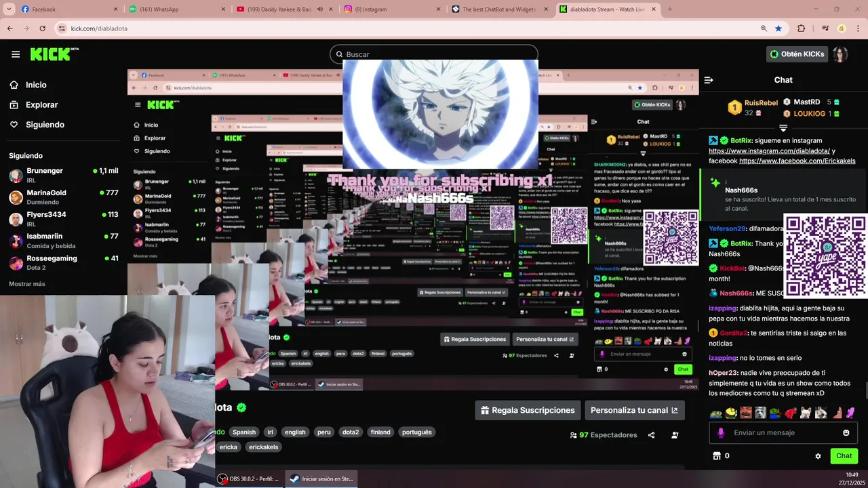Click the Spanish tag
The height and width of the screenshot is (488, 868).
click(x=244, y=432)
